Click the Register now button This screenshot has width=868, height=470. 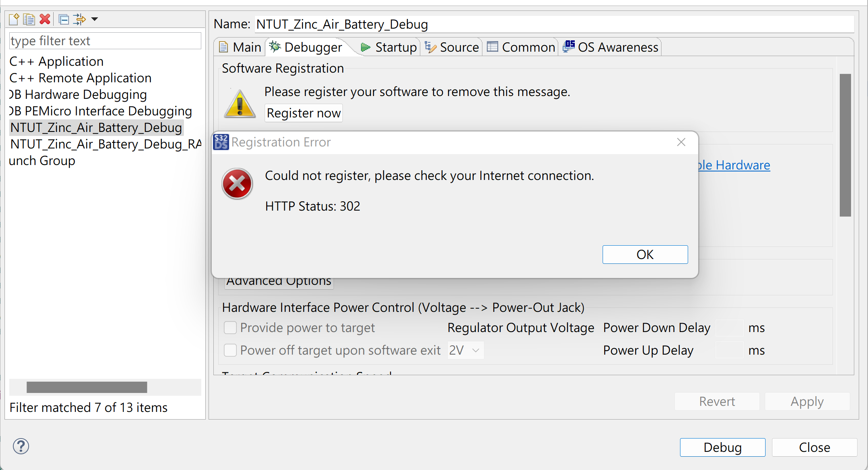click(304, 113)
